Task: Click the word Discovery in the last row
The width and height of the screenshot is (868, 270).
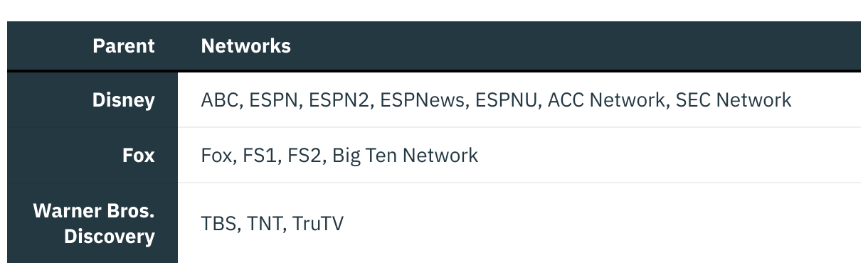Action: click(110, 237)
